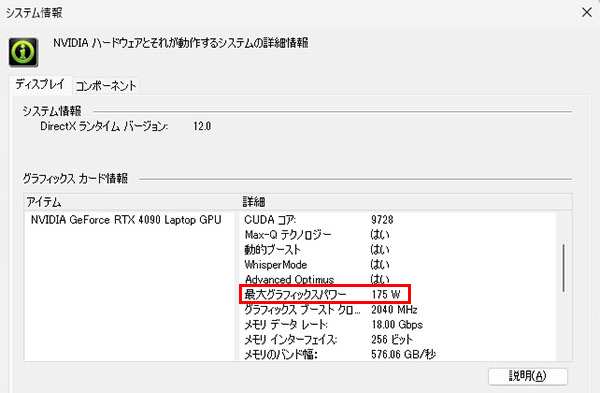
Task: Switch to the コンポーネント tab
Action: (106, 86)
